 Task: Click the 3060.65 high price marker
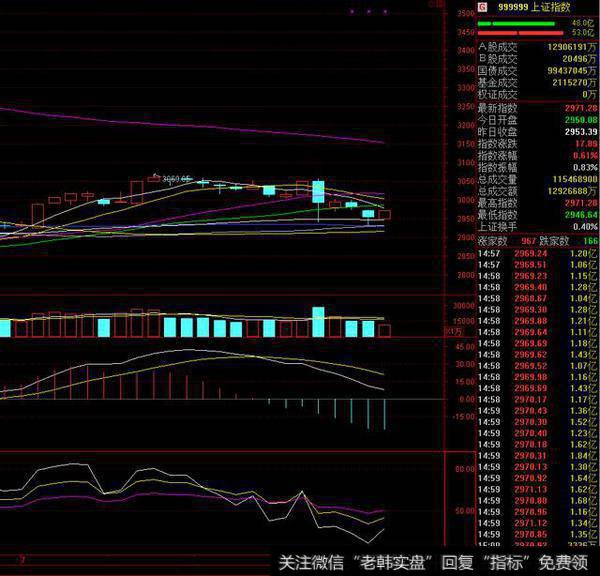pyautogui.click(x=173, y=177)
